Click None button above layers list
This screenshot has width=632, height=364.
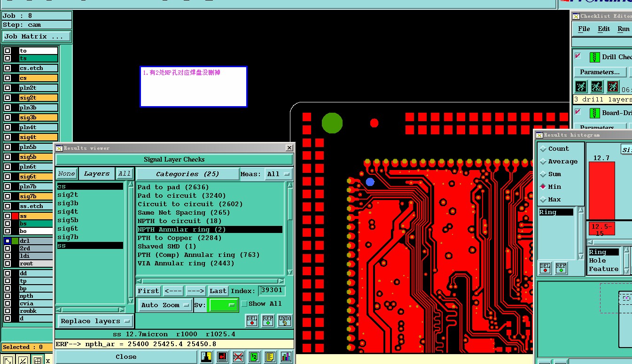click(x=66, y=174)
